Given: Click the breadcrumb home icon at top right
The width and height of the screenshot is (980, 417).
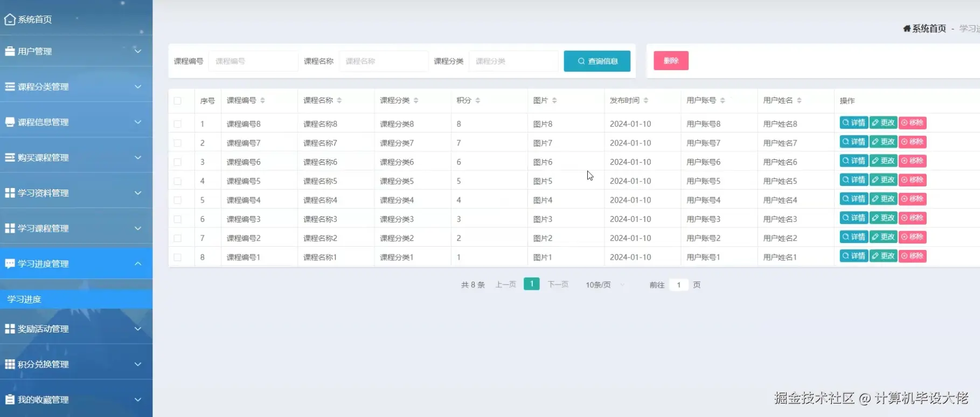Looking at the screenshot, I should click(x=907, y=29).
